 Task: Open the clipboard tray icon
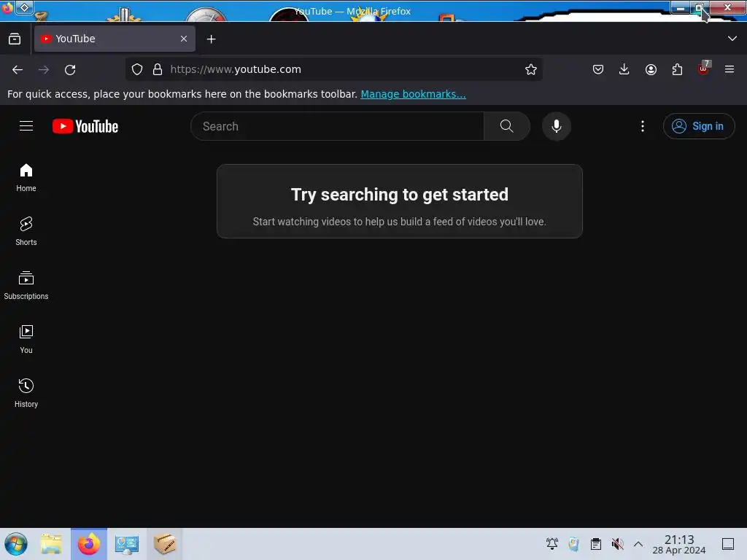point(595,544)
